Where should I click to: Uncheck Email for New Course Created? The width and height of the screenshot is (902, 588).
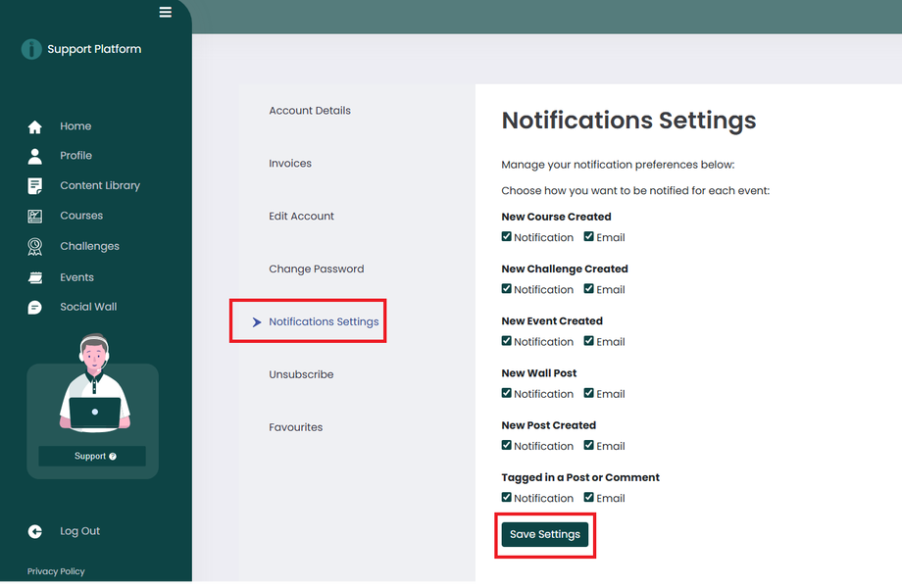[588, 236]
